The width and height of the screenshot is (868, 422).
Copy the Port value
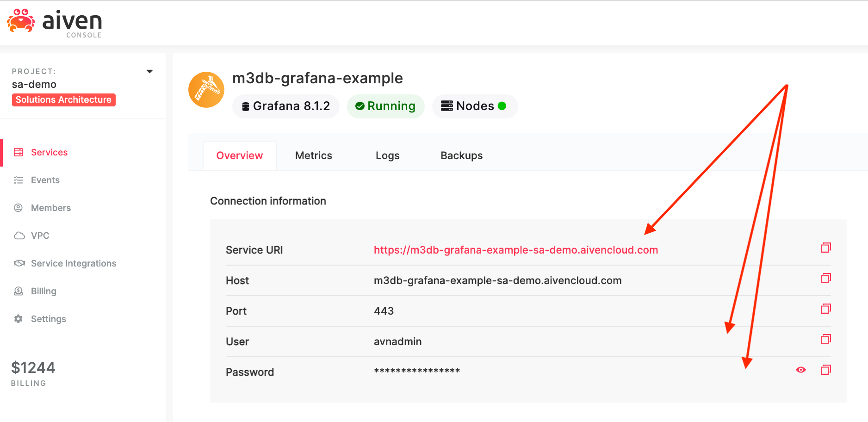coord(826,309)
